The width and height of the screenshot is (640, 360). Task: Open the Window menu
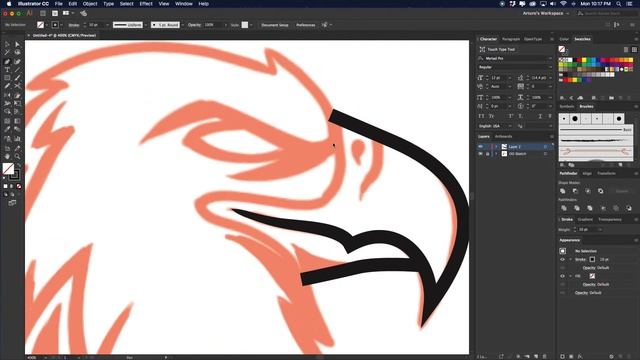[x=184, y=4]
